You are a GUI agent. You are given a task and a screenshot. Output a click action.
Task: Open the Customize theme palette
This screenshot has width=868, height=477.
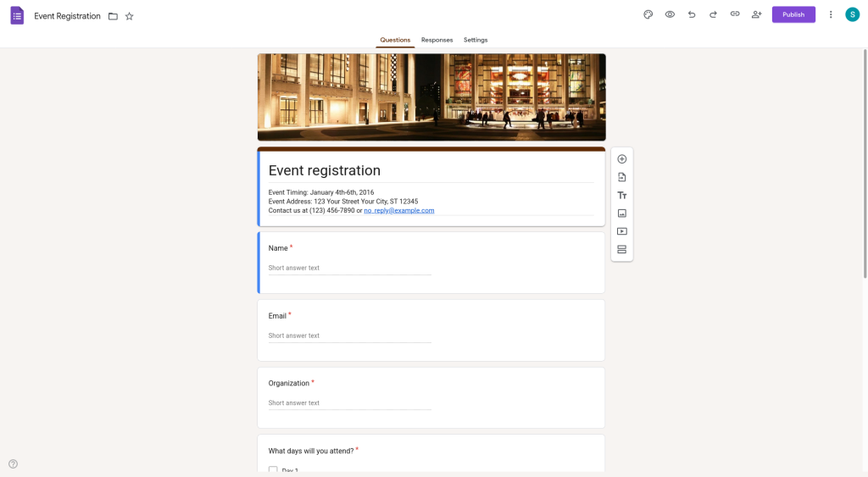pyautogui.click(x=648, y=14)
